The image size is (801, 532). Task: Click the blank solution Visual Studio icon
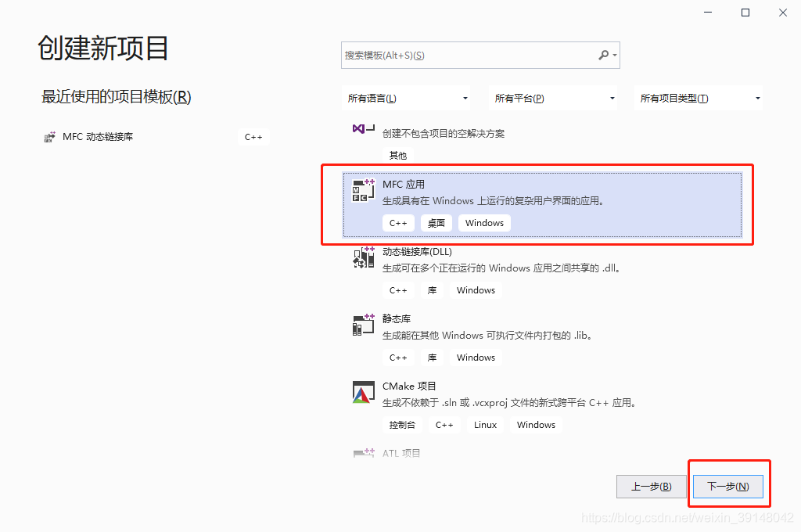(x=363, y=128)
